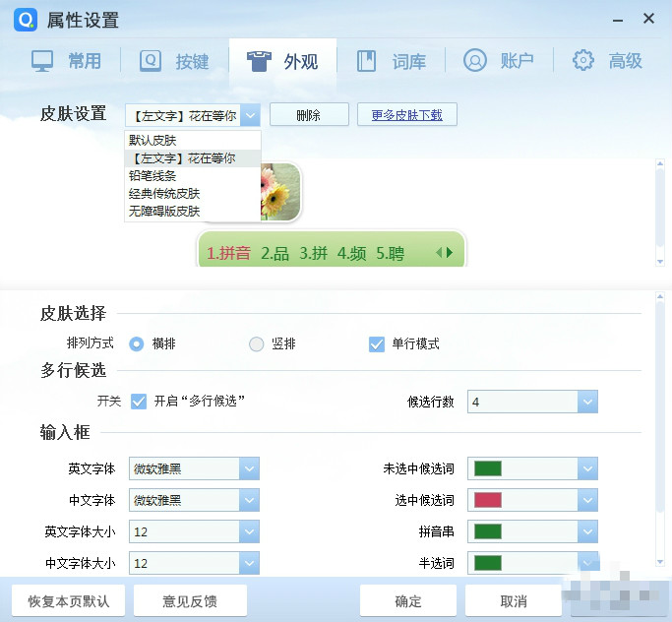The height and width of the screenshot is (622, 672).
Task: Close the 属性设置 window
Action: click(x=648, y=19)
